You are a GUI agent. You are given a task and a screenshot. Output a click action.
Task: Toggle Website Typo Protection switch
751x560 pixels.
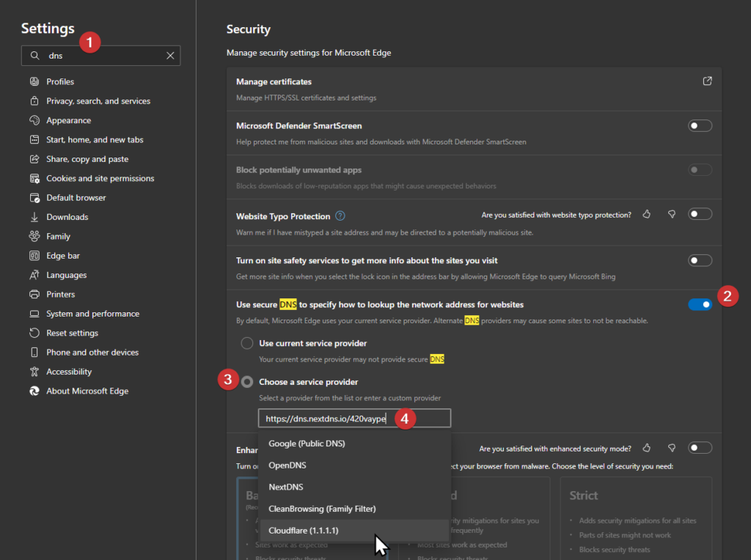coord(700,214)
